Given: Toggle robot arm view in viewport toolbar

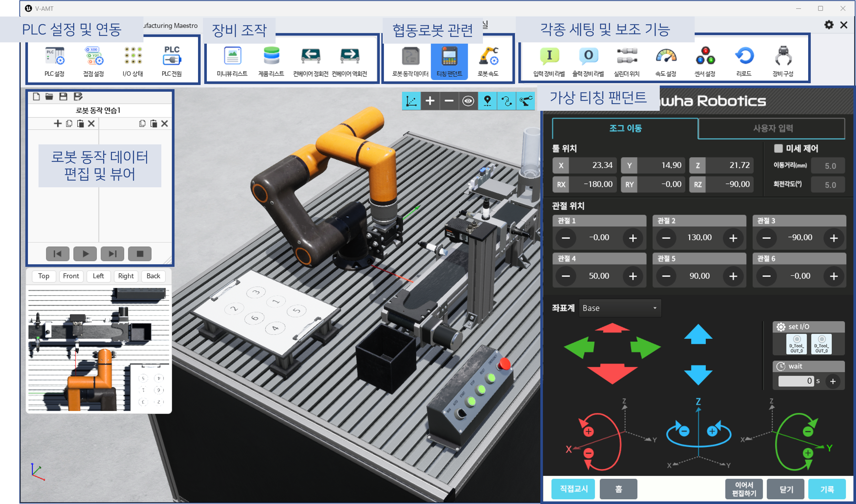Looking at the screenshot, I should point(525,101).
